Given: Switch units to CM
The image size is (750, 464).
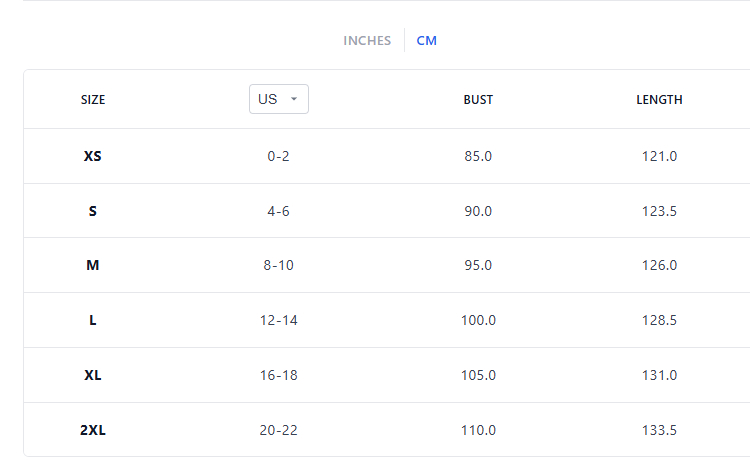Looking at the screenshot, I should click(x=427, y=41).
